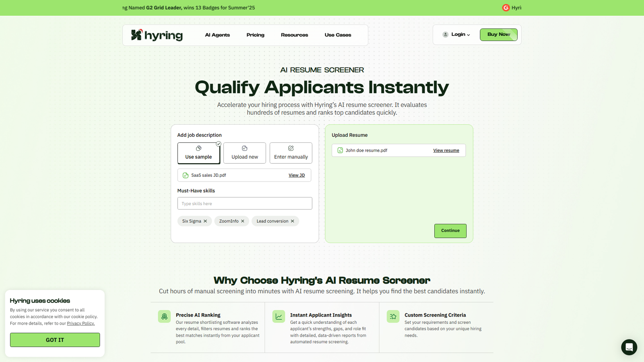Screen dimensions: 644x362
Task: Choose the Enter manually option
Action: coord(291,153)
